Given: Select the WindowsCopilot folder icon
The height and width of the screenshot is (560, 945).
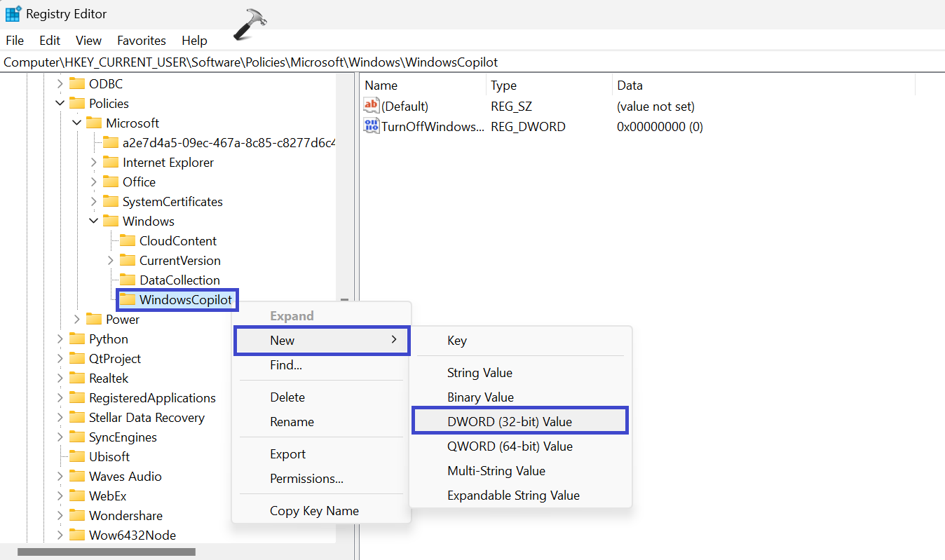Looking at the screenshot, I should 127,300.
